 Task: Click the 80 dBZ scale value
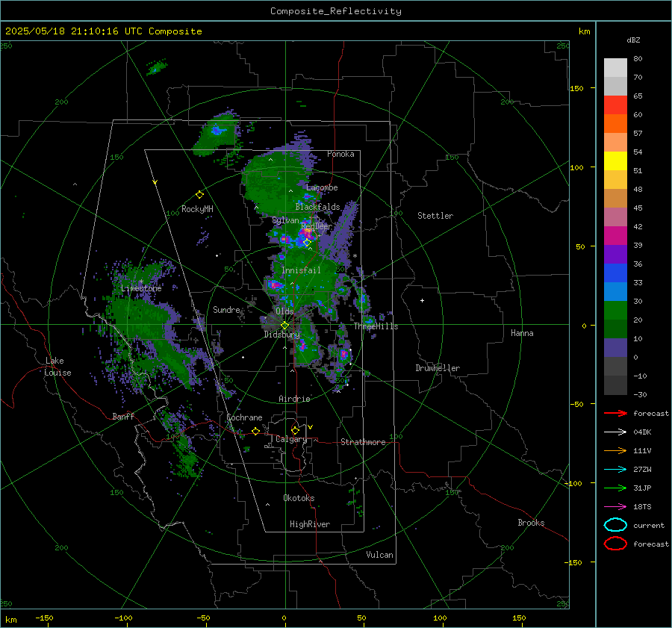638,59
